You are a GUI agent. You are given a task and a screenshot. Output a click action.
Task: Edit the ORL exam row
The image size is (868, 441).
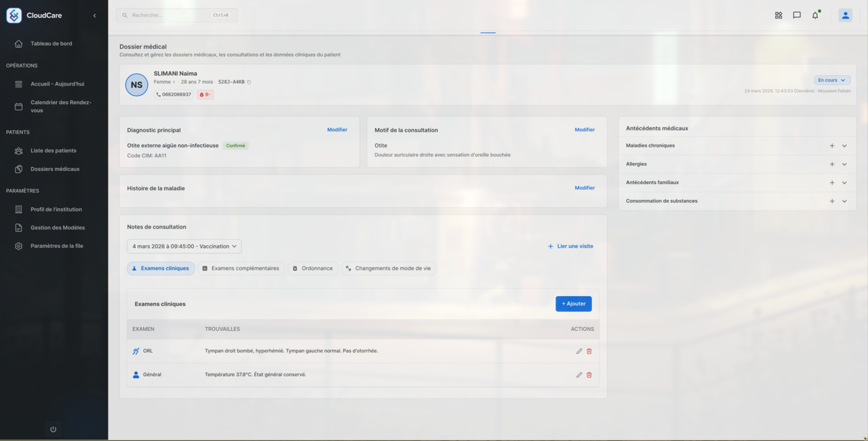(x=579, y=351)
